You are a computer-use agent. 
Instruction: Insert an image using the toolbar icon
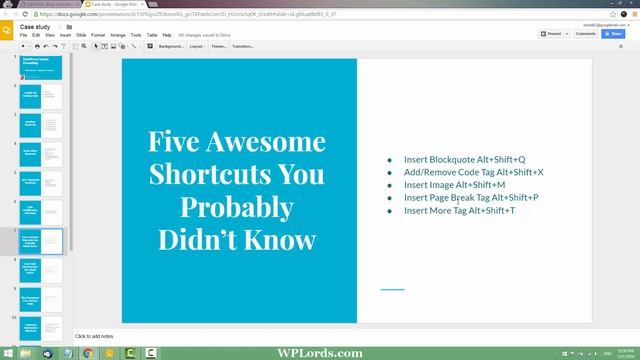coord(113,47)
